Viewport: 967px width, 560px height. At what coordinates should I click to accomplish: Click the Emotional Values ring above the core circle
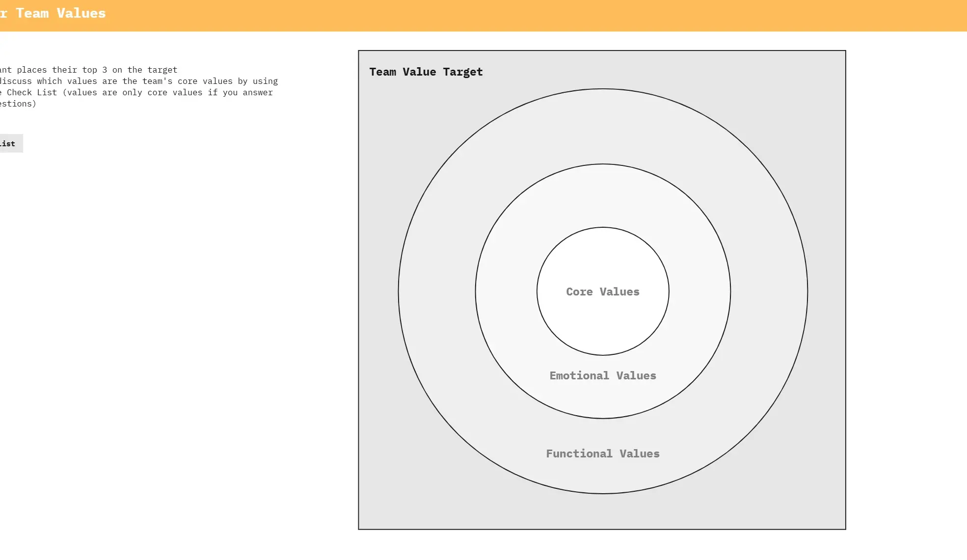tap(602, 196)
